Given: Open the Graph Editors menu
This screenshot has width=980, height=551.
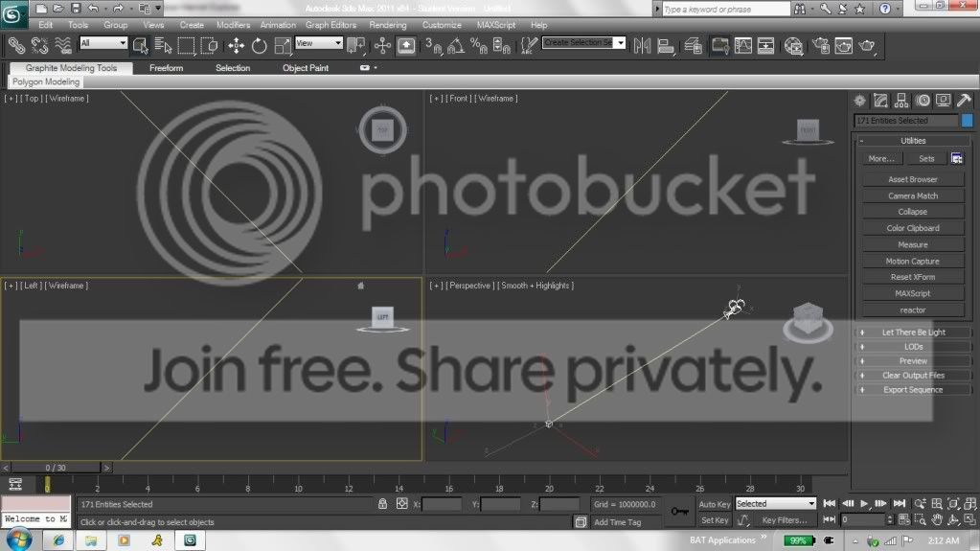Looking at the screenshot, I should [330, 25].
